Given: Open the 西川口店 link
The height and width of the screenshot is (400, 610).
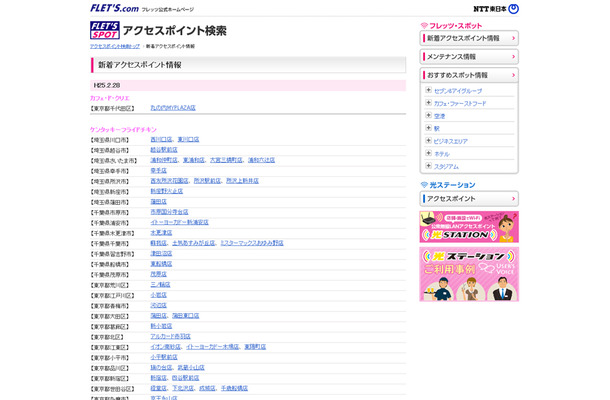Looking at the screenshot, I should click(161, 139).
